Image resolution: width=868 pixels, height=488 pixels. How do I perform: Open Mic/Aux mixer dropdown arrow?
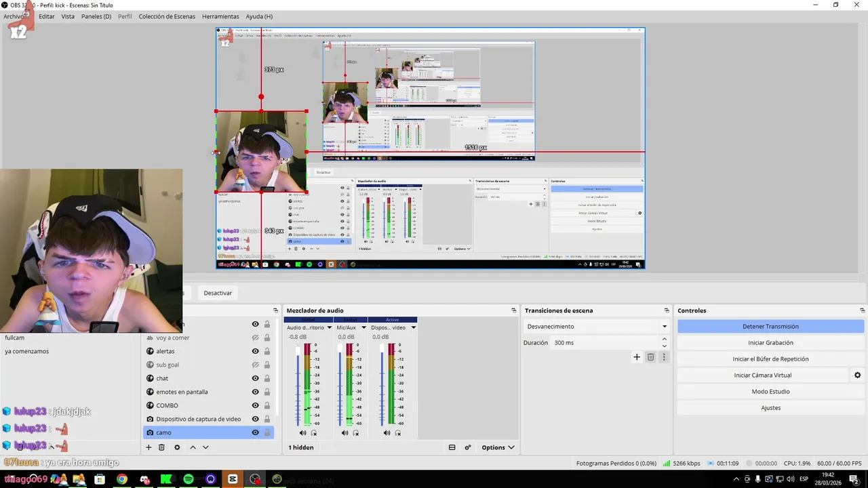tap(363, 327)
